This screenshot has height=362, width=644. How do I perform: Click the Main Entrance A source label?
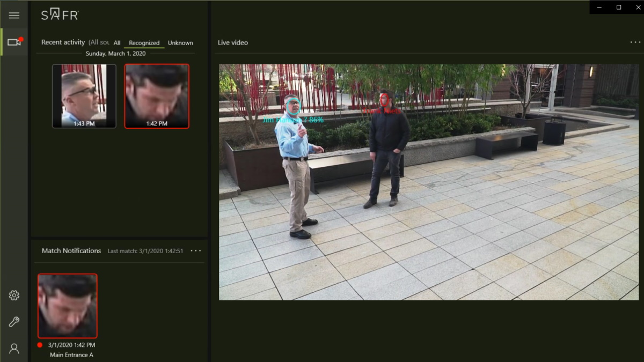point(72,354)
